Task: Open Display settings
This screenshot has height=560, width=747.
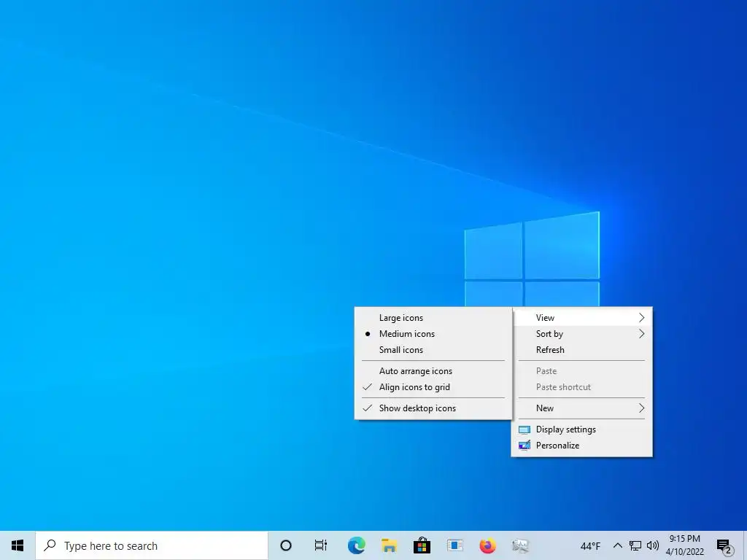Action: pos(581,429)
